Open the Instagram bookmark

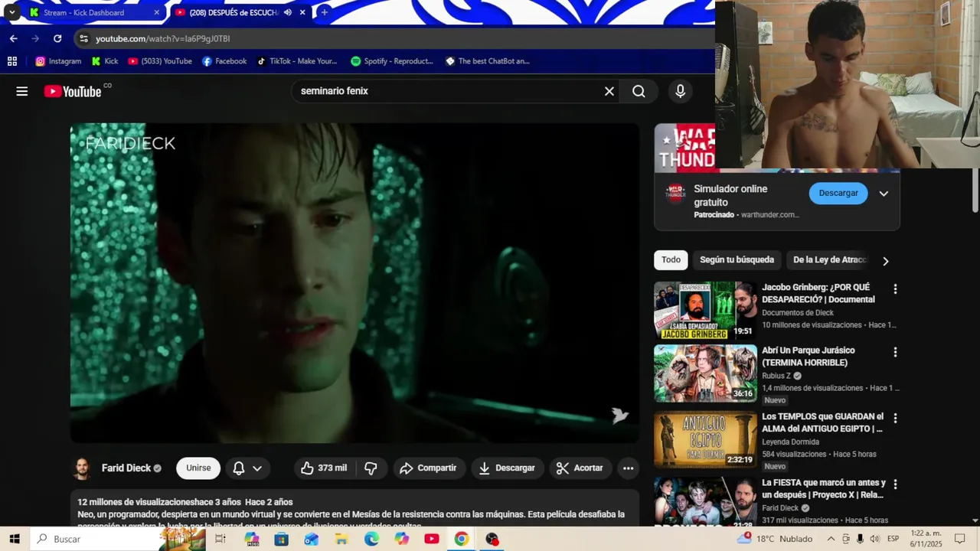pyautogui.click(x=58, y=61)
